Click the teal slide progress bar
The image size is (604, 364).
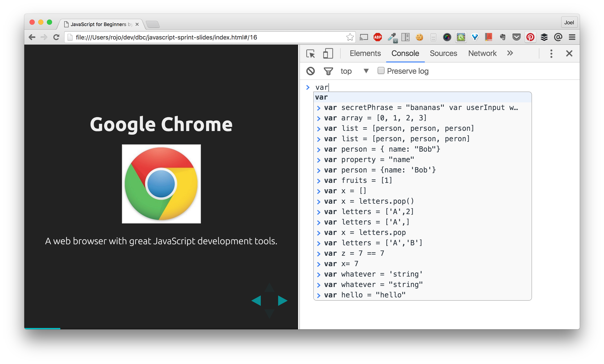tap(42, 329)
